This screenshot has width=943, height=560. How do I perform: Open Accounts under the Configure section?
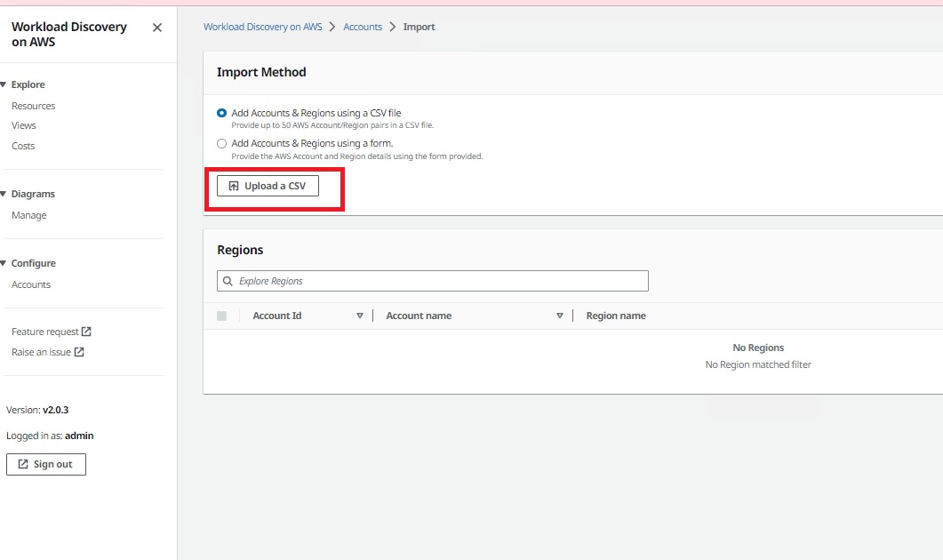tap(31, 284)
